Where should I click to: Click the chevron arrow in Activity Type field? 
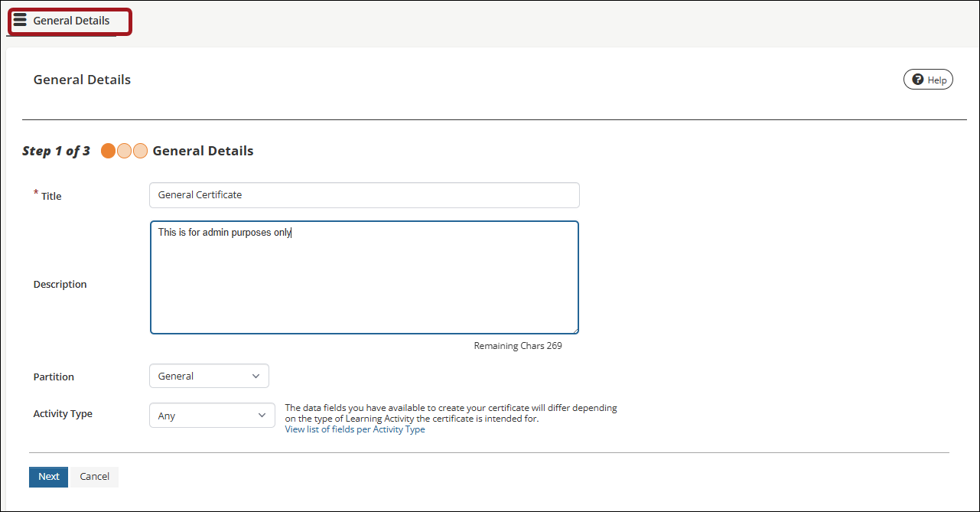pos(262,416)
